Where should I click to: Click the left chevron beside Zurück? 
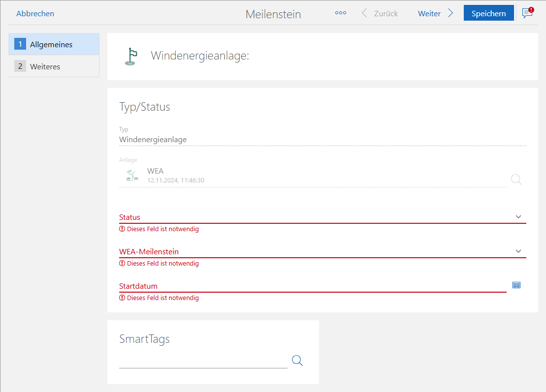(364, 13)
